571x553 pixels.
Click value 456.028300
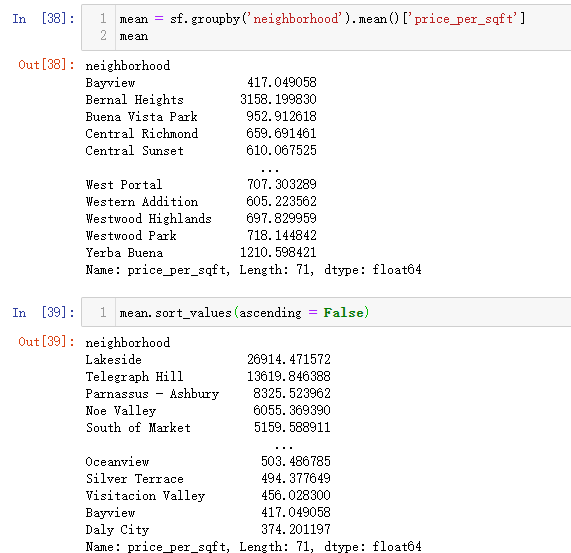296,495
